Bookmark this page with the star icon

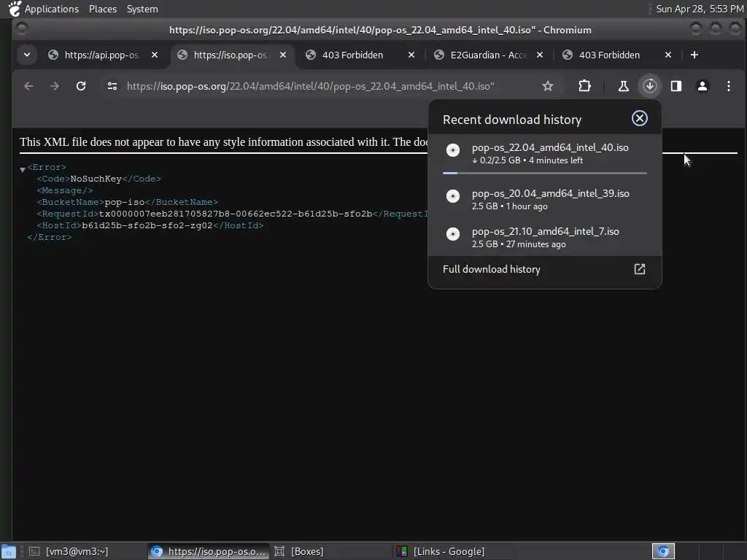(548, 86)
